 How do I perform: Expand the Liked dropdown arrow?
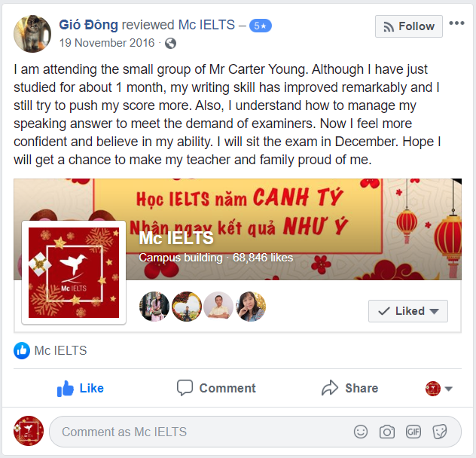pyautogui.click(x=435, y=311)
